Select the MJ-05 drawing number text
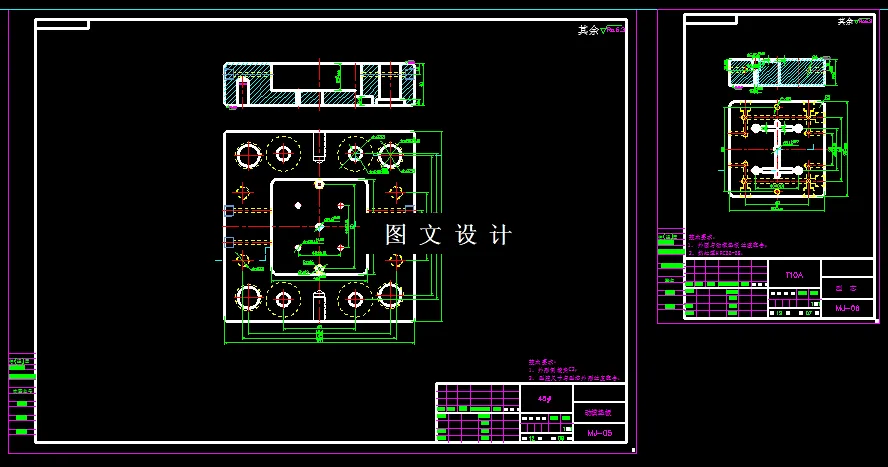The height and width of the screenshot is (467, 888). pyautogui.click(x=599, y=433)
